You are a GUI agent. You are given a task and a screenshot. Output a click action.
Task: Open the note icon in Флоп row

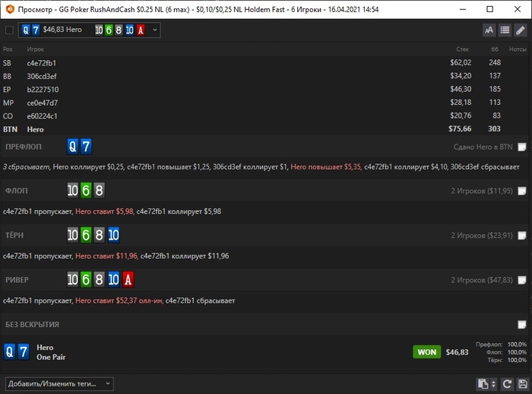[522, 191]
